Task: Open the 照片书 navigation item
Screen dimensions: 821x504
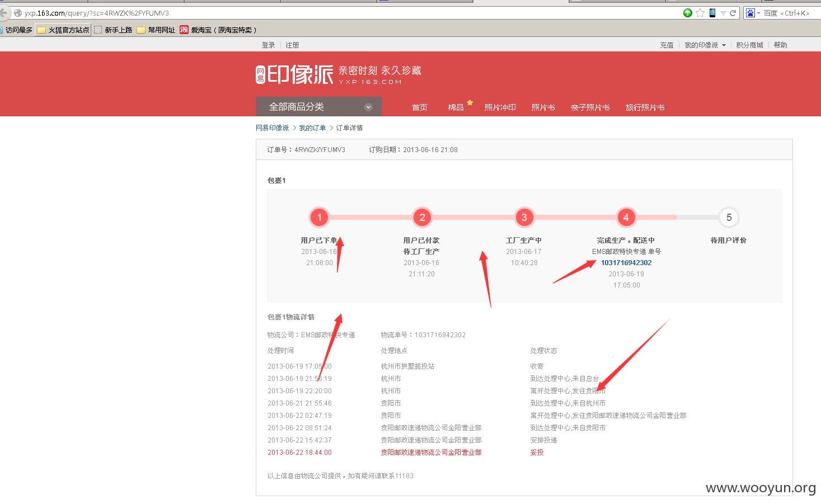Action: coord(543,107)
